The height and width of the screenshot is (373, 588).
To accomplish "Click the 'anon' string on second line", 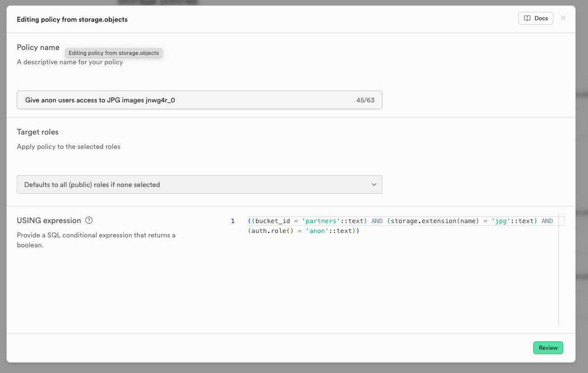I will click(x=317, y=231).
